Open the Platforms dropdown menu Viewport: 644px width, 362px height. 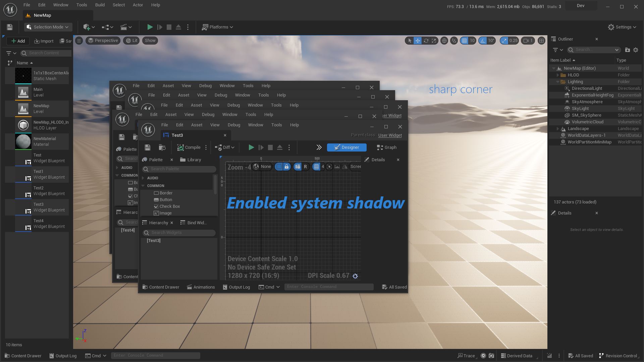coord(217,27)
